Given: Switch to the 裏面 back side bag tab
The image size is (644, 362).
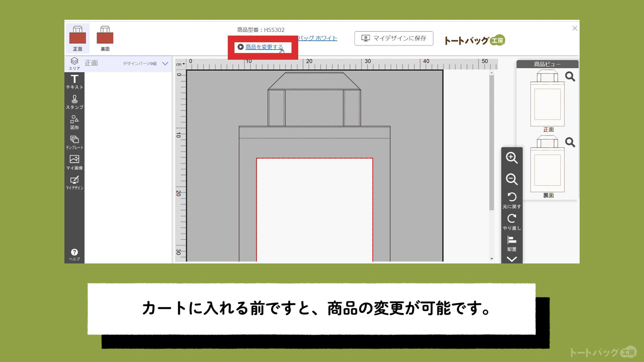Looking at the screenshot, I should [105, 38].
